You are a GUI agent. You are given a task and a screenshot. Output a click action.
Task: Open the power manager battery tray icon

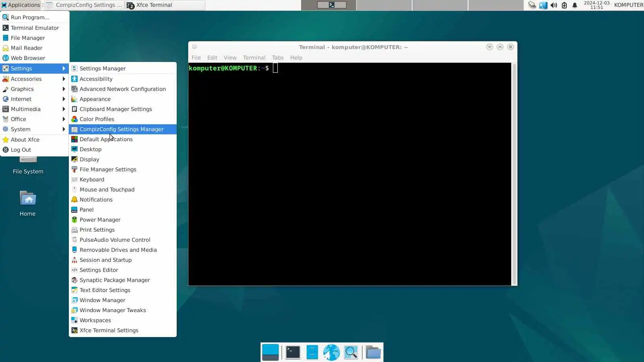point(564,5)
